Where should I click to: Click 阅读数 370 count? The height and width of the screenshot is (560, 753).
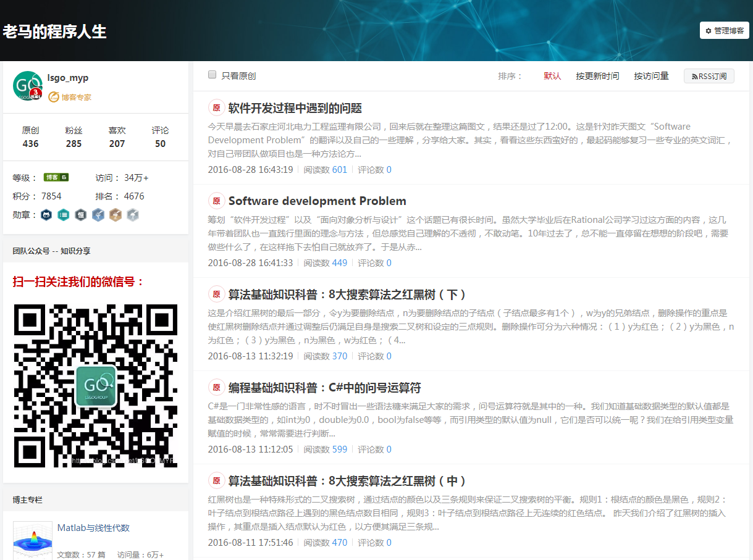click(x=325, y=356)
